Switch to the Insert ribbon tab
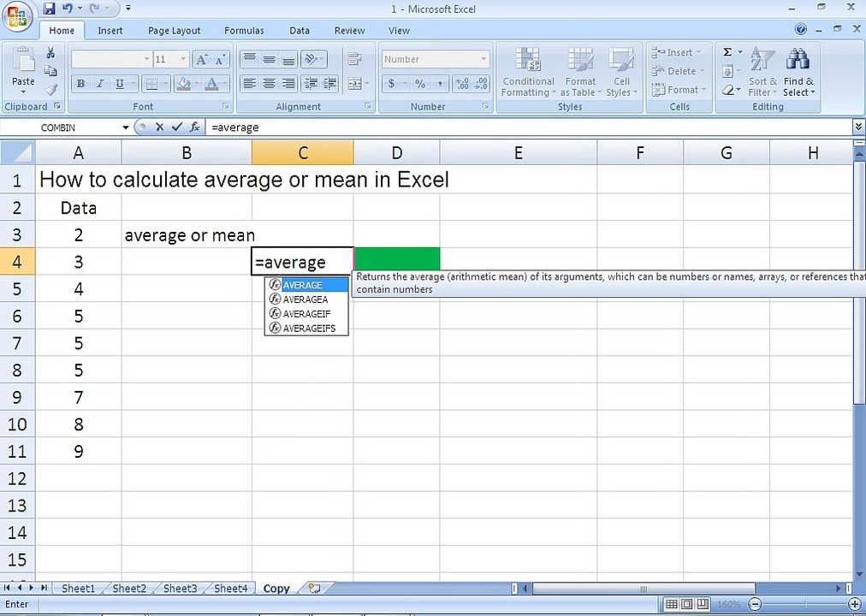Viewport: 866px width, 616px height. tap(110, 30)
